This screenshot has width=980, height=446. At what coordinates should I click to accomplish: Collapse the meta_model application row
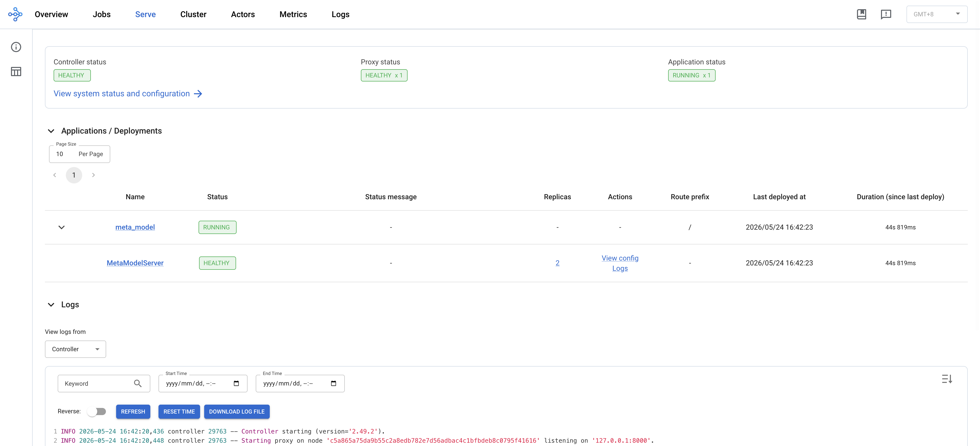pos(61,227)
